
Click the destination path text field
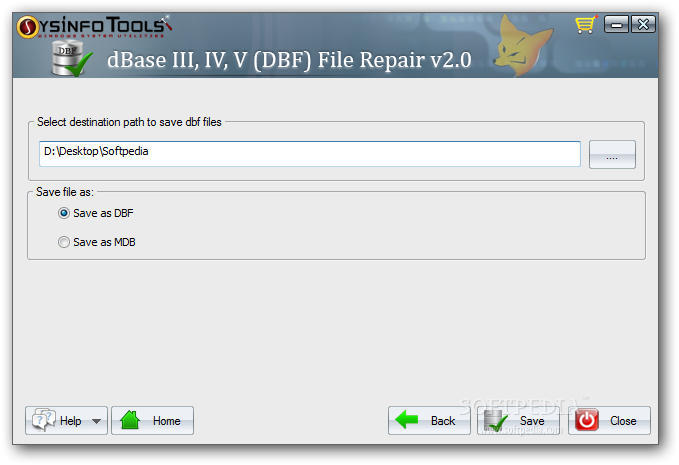310,154
